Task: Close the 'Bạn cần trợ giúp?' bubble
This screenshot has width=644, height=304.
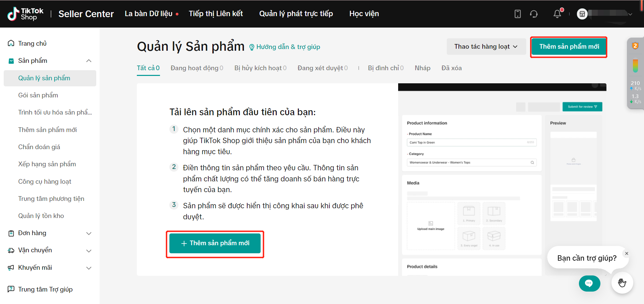Action: 626,253
